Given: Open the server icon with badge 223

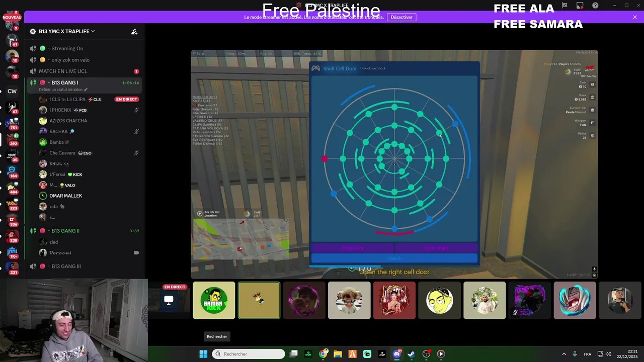Looking at the screenshot, I should 12,204.
